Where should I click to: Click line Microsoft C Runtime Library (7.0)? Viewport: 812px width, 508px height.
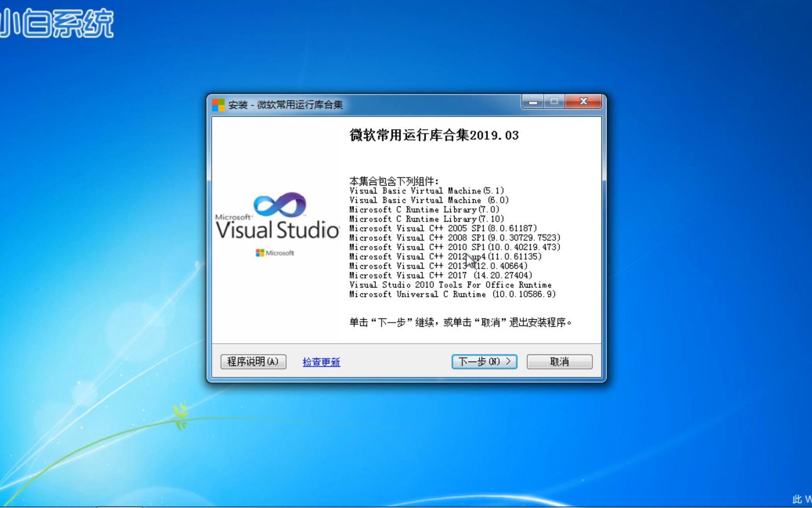point(424,210)
